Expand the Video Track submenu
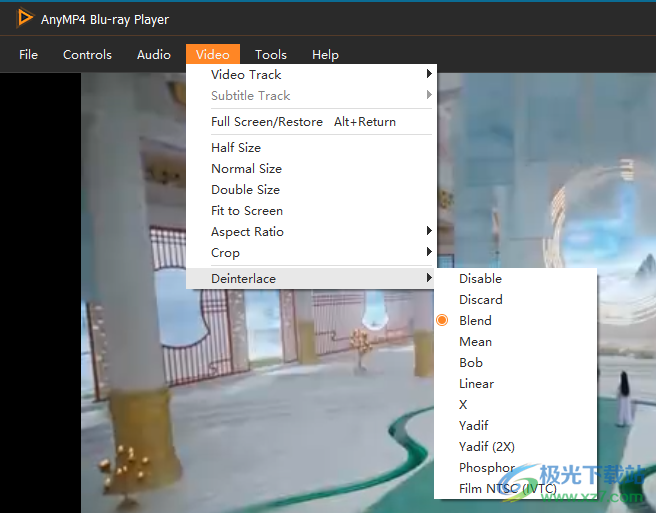Viewport: 656px width, 513px height. [x=311, y=74]
